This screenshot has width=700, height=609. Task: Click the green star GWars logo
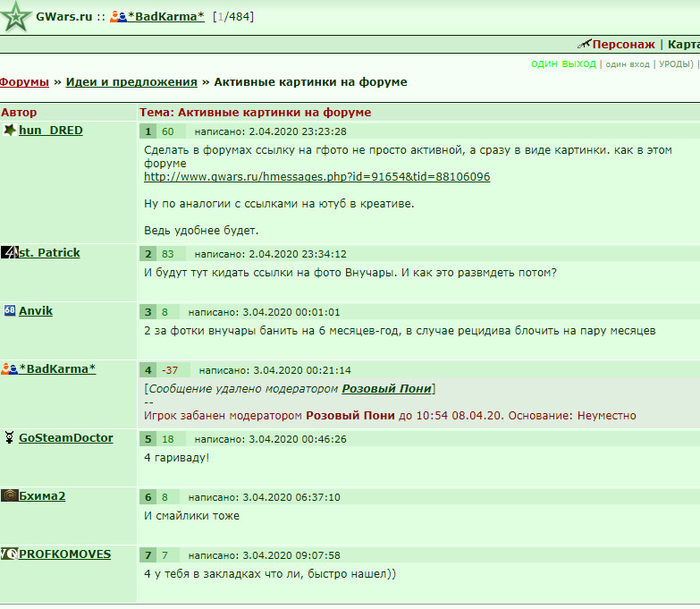pos(16,17)
